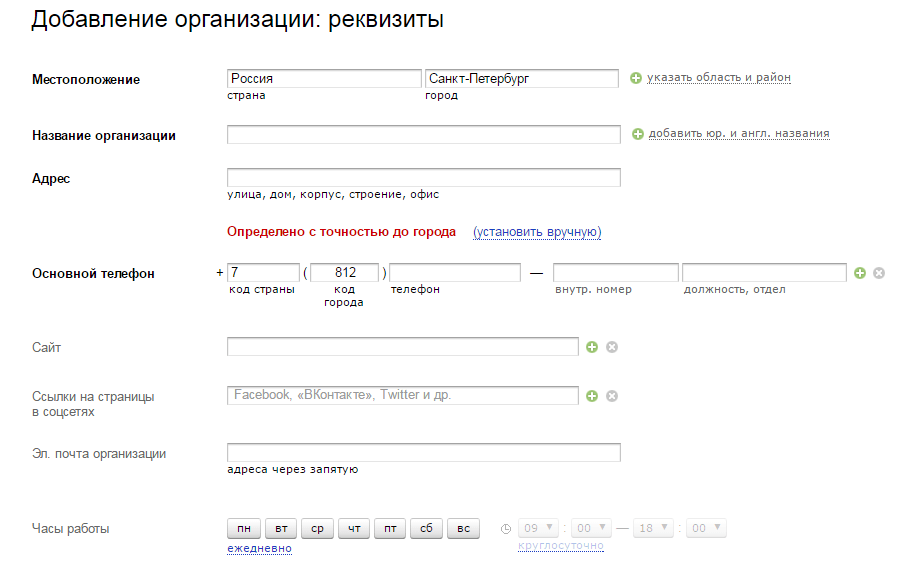The height and width of the screenshot is (582, 915).
Task: Click green plus icon beside organization name
Action: tap(638, 134)
